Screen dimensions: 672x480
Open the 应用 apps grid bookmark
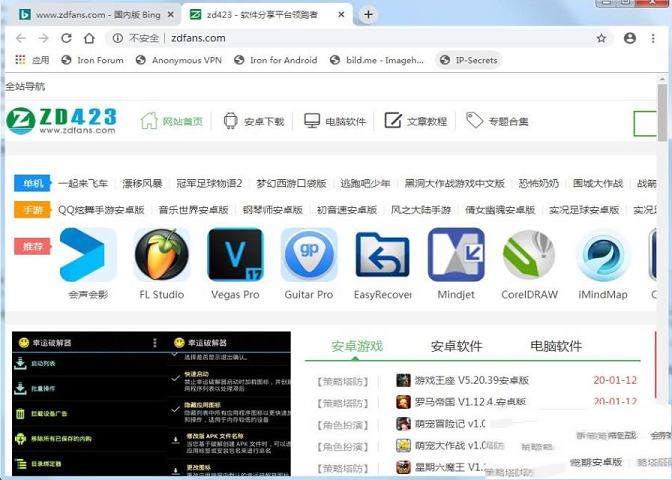tap(32, 60)
